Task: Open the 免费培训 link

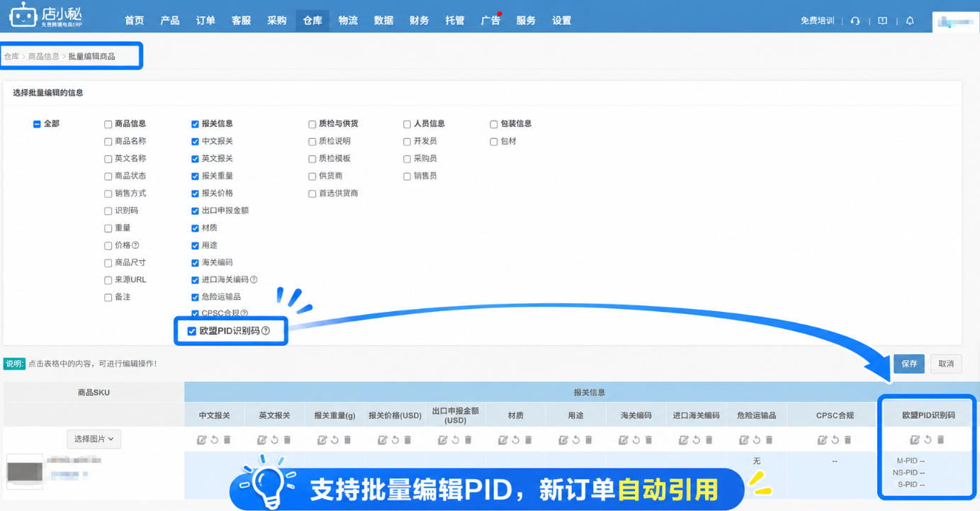Action: (817, 21)
